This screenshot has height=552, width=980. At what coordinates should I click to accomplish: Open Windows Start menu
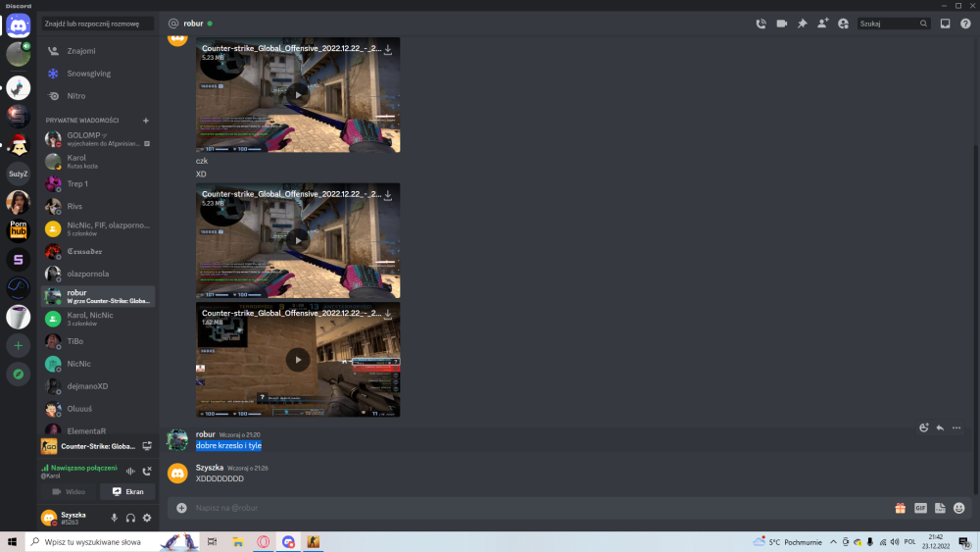click(x=12, y=542)
